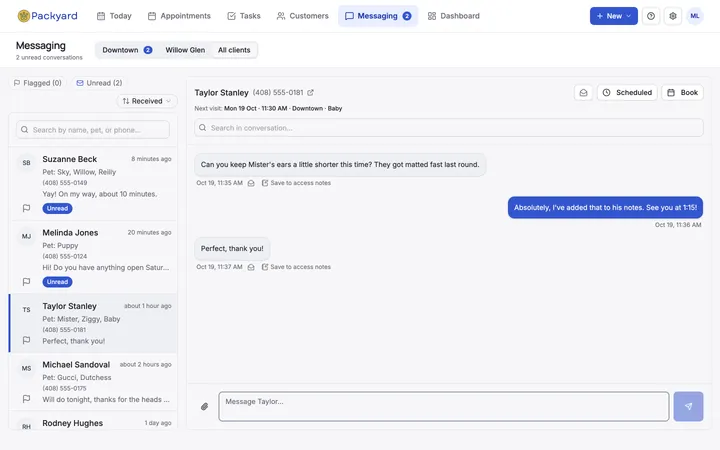Click the mark-as-unread envelope icon in the conversation header
This screenshot has height=450, width=720.
click(583, 93)
